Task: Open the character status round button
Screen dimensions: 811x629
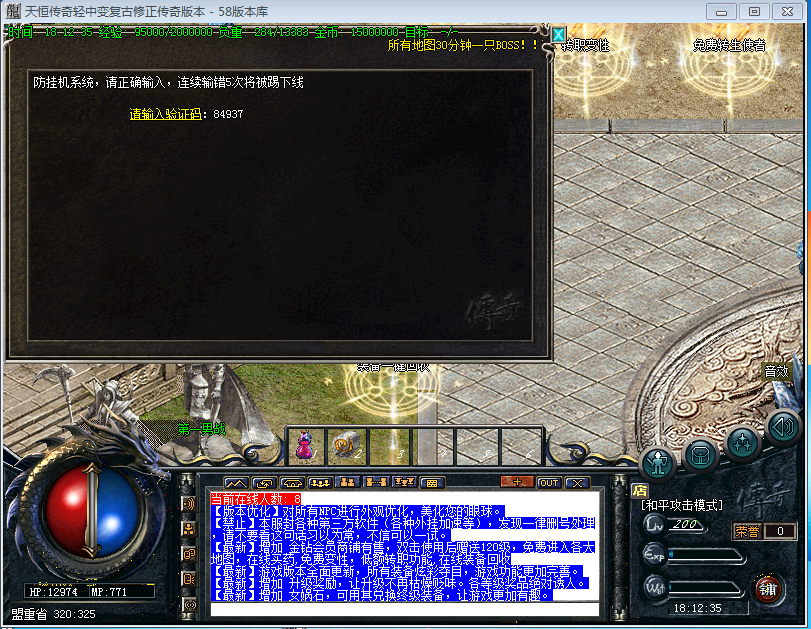Action: 657,462
